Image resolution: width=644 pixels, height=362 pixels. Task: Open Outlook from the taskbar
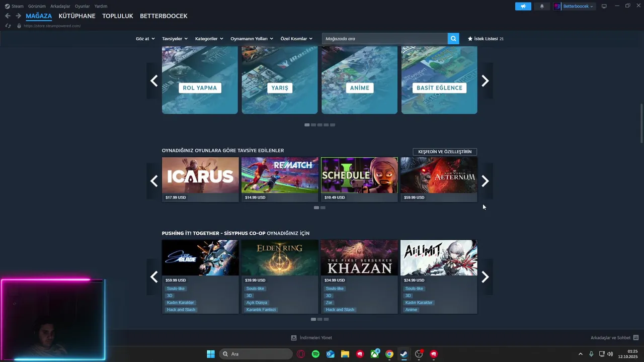coord(330,354)
